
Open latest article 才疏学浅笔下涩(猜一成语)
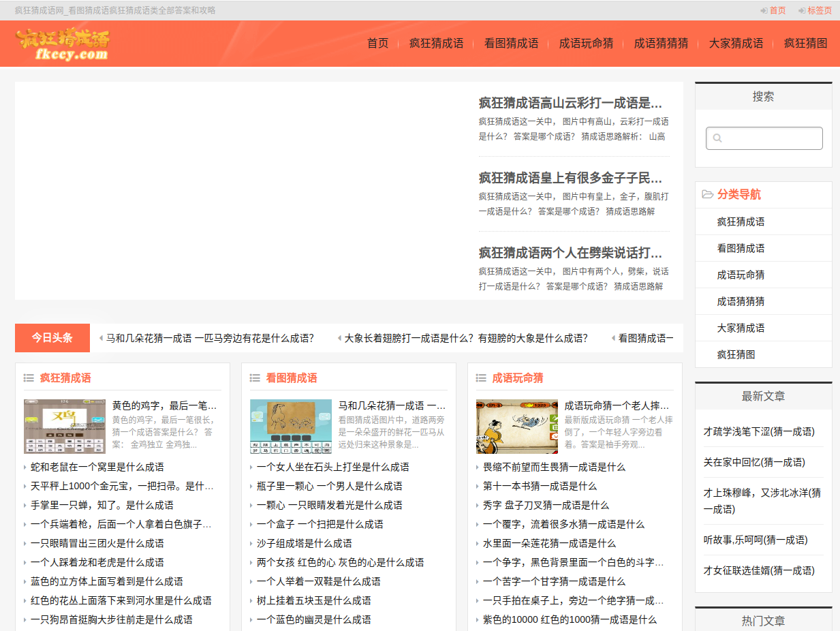759,431
